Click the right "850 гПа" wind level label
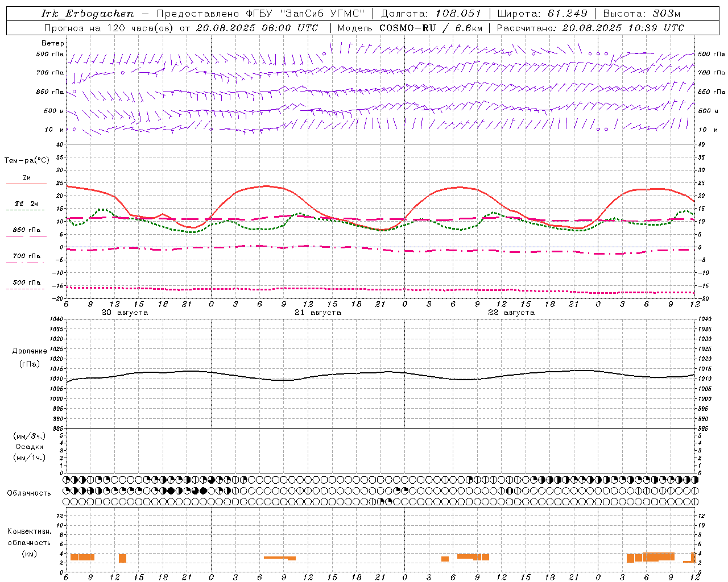 [x=712, y=92]
